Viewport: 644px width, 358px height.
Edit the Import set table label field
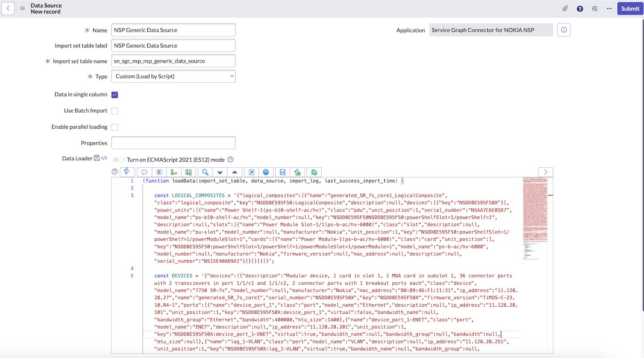point(173,46)
